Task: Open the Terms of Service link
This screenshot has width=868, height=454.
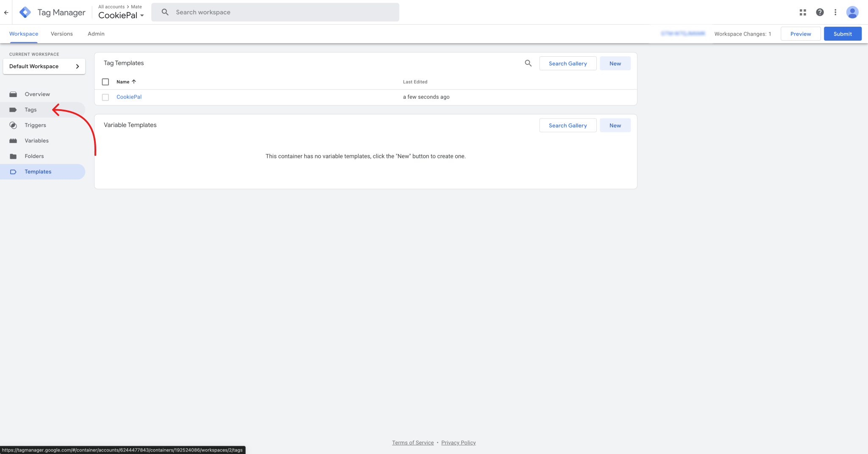Action: [x=413, y=443]
